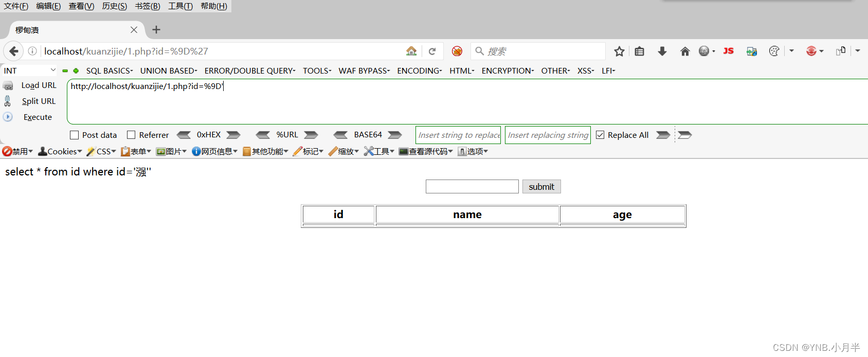
Task: Open the CSS developer toolbar menu
Action: point(101,151)
